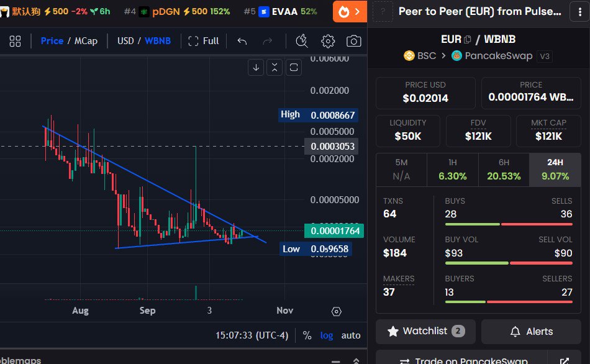Open the trending fire button

coord(350,12)
